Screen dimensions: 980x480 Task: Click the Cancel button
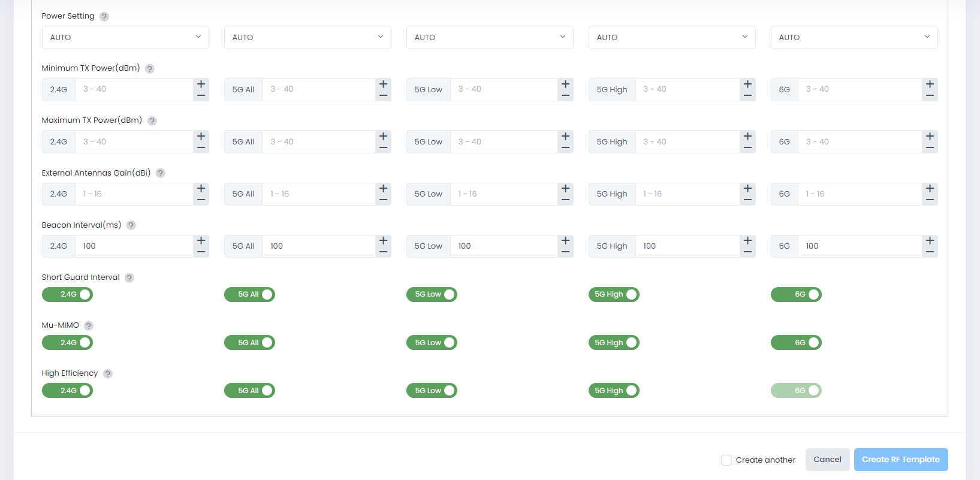(827, 460)
